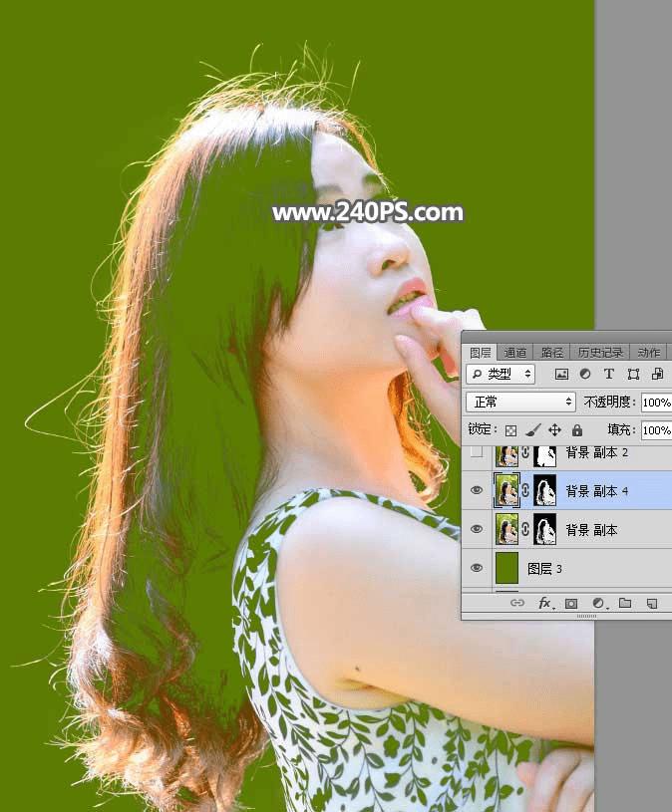Select the layer named 背景 副本 4
The height and width of the screenshot is (812, 672).
click(x=596, y=491)
